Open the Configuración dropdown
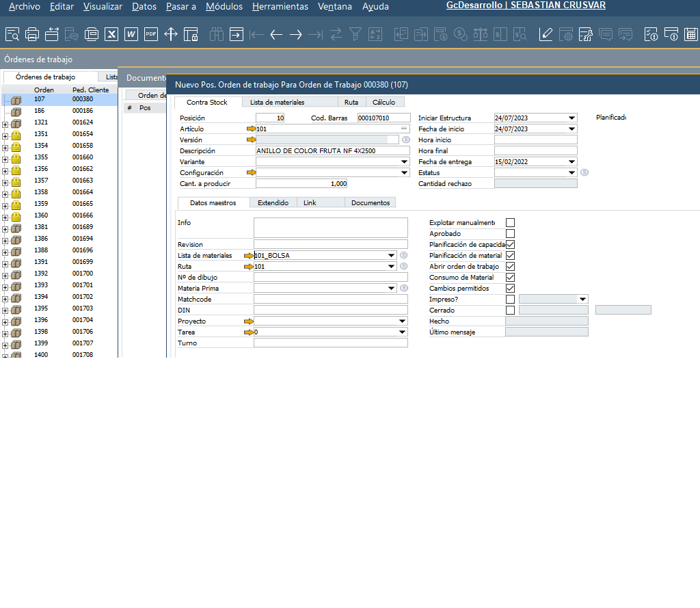This screenshot has width=700, height=608. click(404, 172)
